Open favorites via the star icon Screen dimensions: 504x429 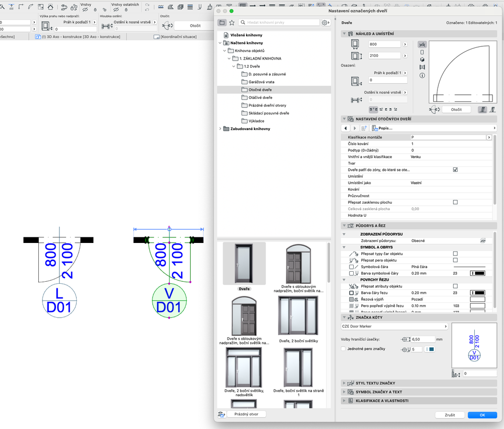232,23
